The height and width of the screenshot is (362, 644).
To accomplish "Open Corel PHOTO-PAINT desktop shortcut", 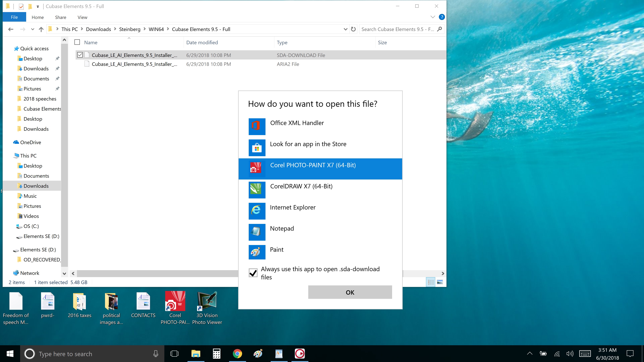I will pos(175,308).
